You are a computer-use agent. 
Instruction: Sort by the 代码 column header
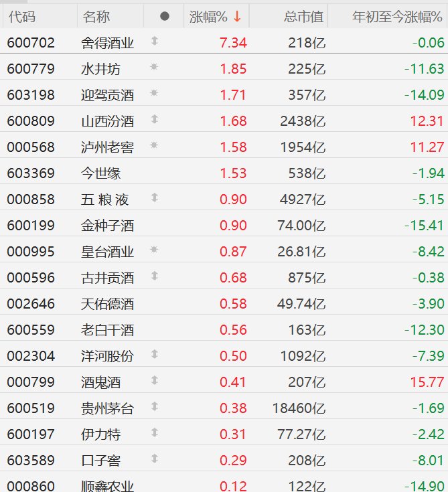click(22, 17)
